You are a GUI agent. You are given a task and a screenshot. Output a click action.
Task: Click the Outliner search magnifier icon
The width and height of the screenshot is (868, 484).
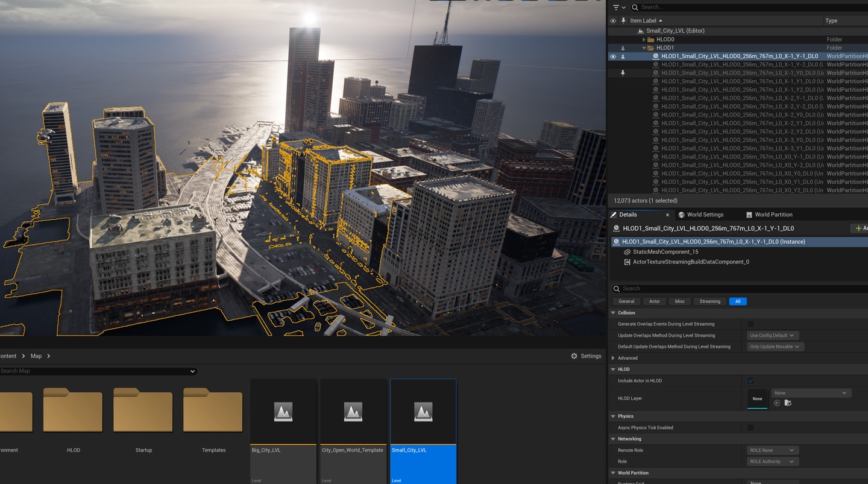click(x=635, y=7)
